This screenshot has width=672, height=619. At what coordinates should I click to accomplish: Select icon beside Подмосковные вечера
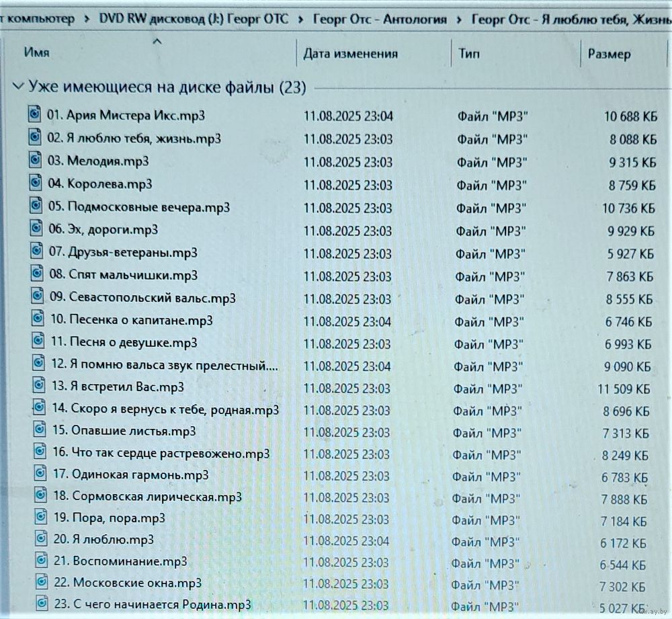(36, 206)
